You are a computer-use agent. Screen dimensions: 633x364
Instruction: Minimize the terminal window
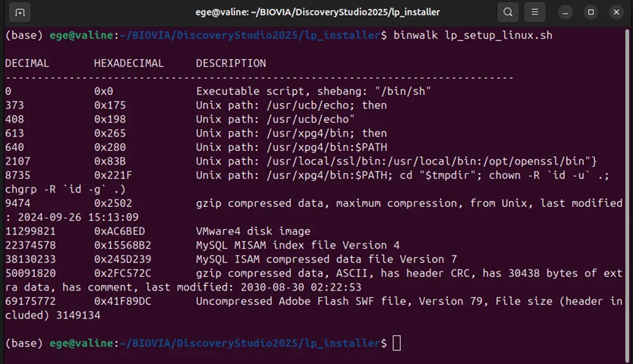(565, 12)
